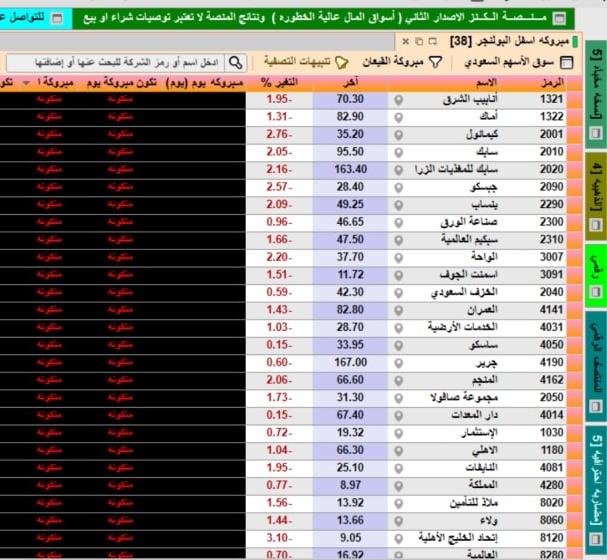607x560 pixels.
Task: Click the تكون مبروكة يوم column header
Action: [x=122, y=83]
